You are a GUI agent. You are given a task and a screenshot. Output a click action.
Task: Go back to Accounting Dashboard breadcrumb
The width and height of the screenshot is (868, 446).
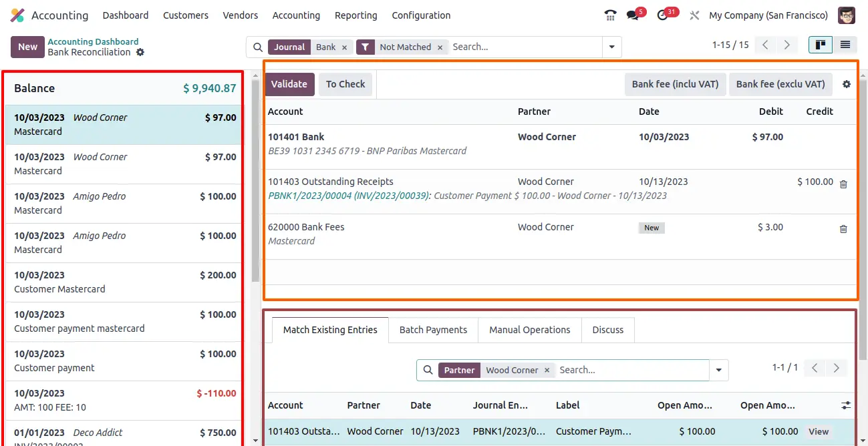[x=93, y=41]
